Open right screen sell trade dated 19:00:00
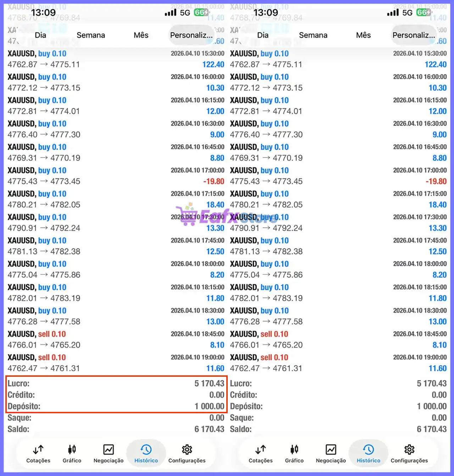This screenshot has height=476, width=454. click(338, 363)
